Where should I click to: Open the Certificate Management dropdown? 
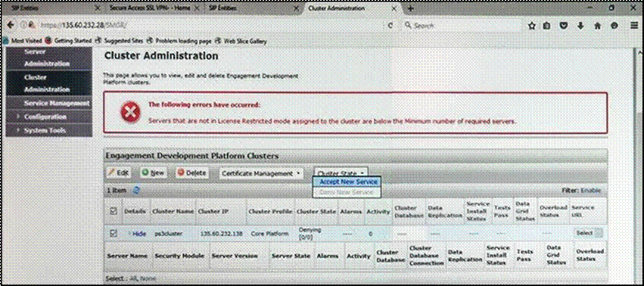pyautogui.click(x=261, y=173)
